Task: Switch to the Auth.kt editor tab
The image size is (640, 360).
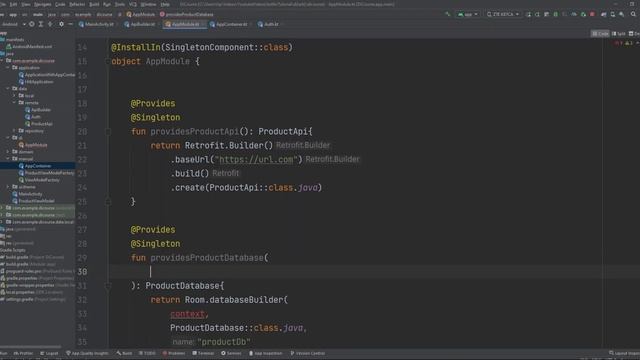Action: click(x=268, y=24)
